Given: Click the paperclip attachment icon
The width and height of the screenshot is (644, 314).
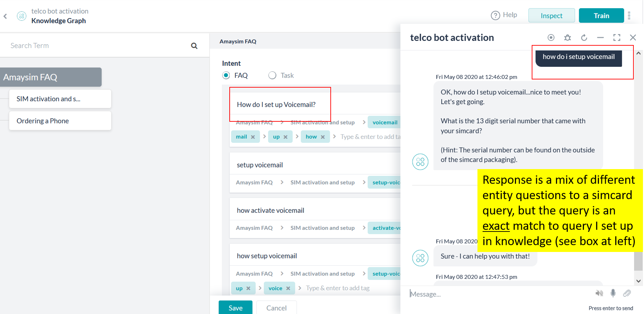Looking at the screenshot, I should [x=627, y=293].
